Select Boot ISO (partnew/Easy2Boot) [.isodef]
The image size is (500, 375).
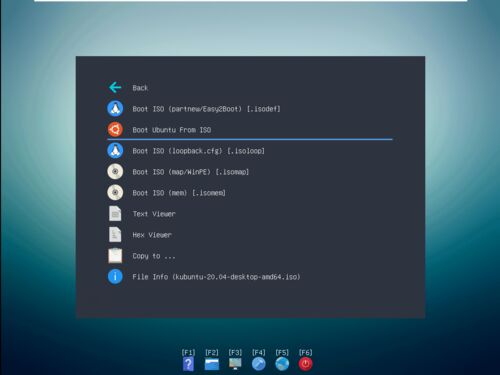[x=206, y=109]
